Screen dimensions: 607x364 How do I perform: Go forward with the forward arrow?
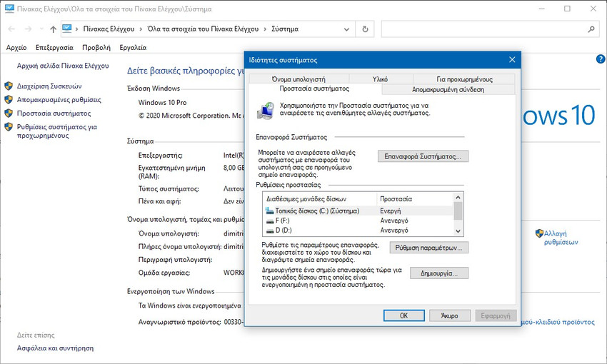coord(28,29)
